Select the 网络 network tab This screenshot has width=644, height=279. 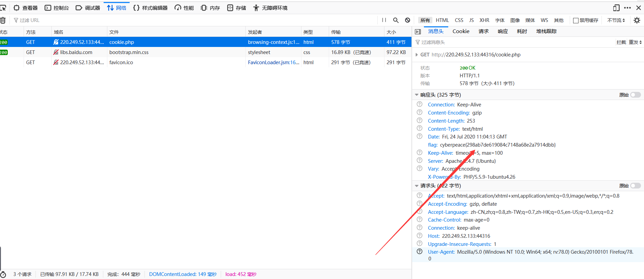point(116,8)
